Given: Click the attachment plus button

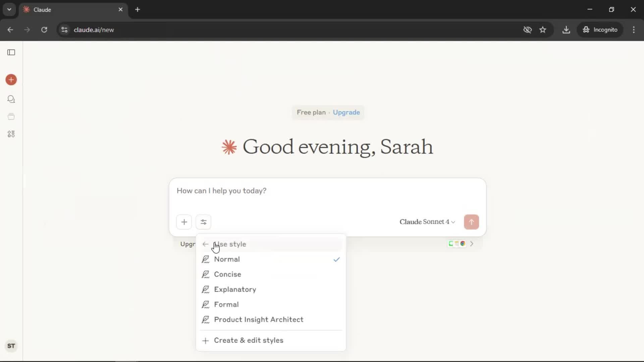Looking at the screenshot, I should tap(184, 222).
